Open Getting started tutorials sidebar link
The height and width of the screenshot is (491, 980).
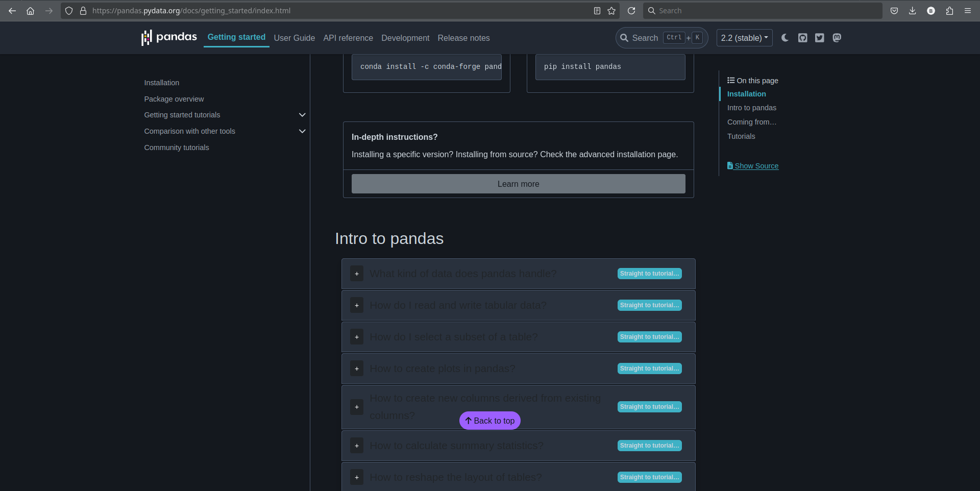[182, 115]
